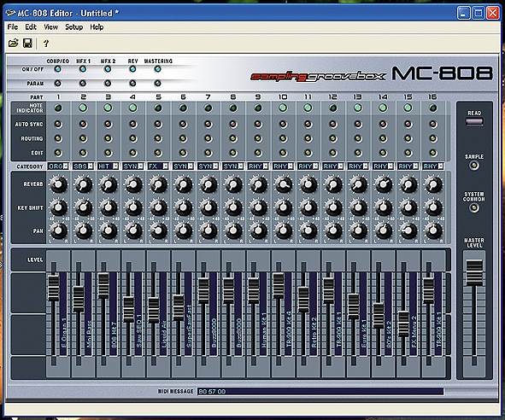Viewport: 505px width, 420px height.
Task: Click the part 1 level fader handle
Action: [54, 288]
